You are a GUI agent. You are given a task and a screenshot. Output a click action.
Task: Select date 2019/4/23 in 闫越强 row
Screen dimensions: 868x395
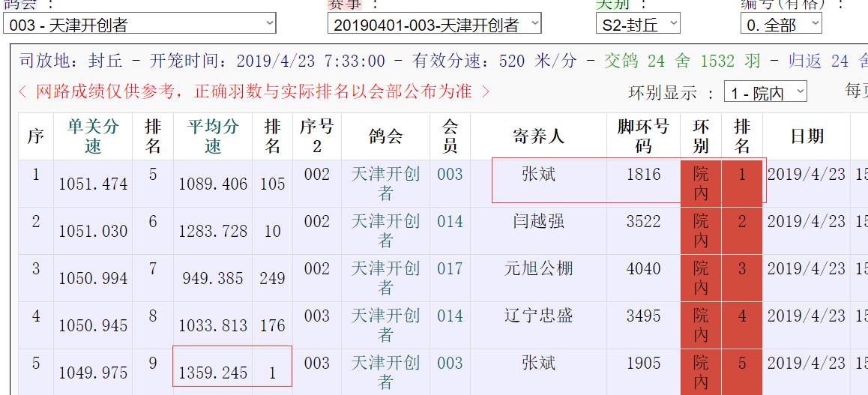click(x=806, y=222)
